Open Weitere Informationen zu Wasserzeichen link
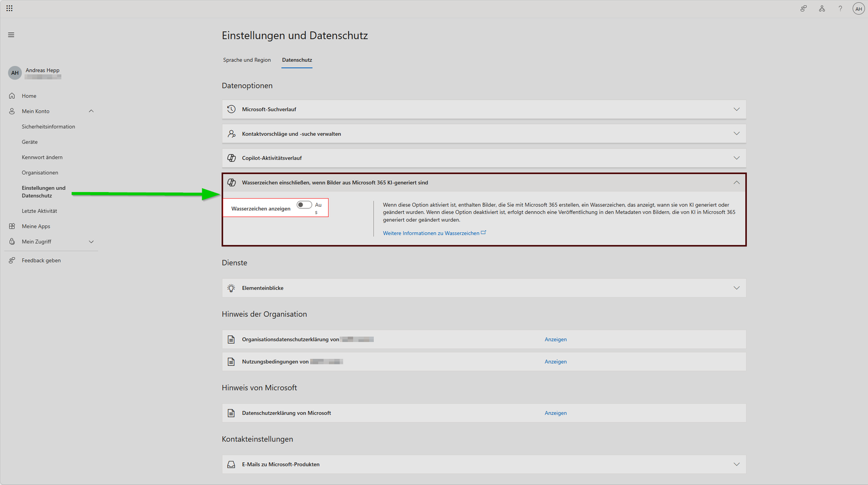This screenshot has width=868, height=485. tap(435, 233)
